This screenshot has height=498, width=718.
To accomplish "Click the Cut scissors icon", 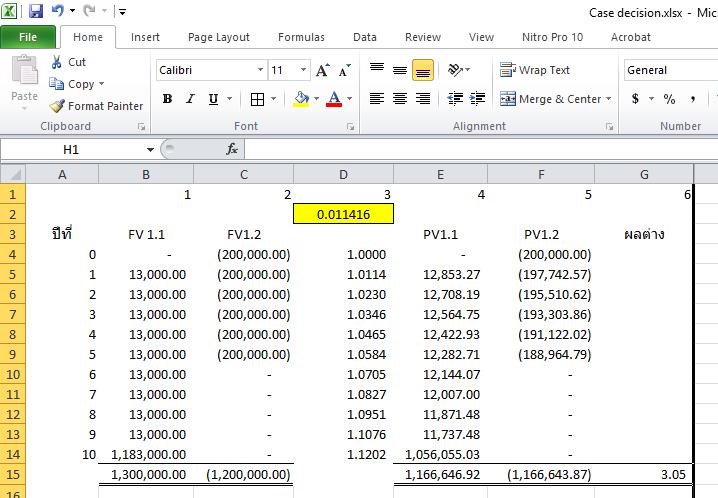I will pos(57,62).
